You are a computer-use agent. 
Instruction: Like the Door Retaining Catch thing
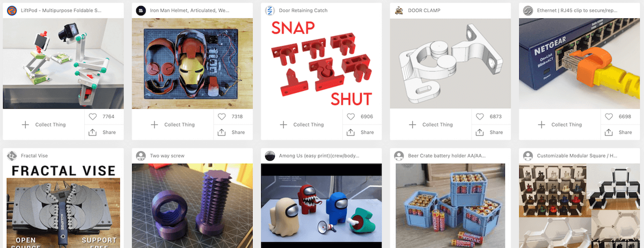coord(351,116)
